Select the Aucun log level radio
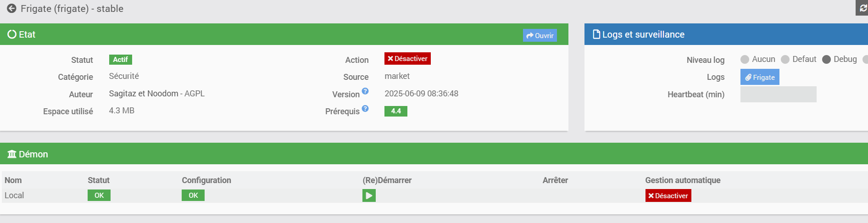868x223 pixels. [x=745, y=60]
